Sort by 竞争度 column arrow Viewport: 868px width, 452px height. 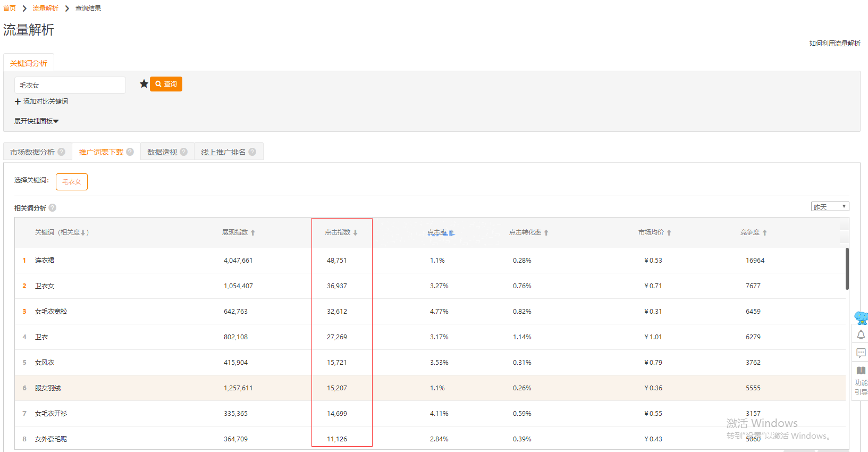click(765, 232)
